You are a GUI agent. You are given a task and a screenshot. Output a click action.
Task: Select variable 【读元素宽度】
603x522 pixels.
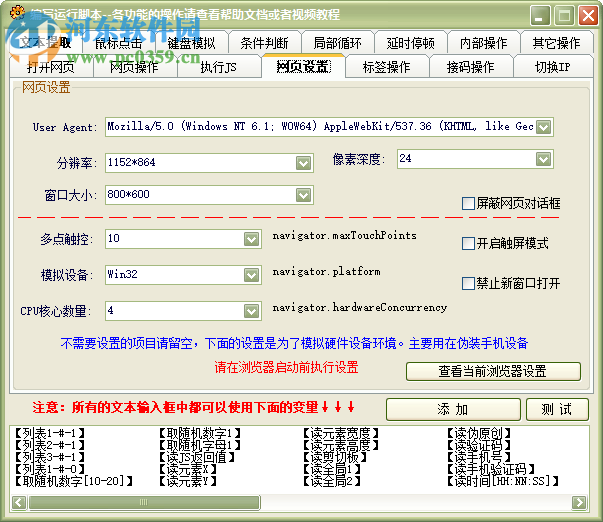tap(341, 434)
